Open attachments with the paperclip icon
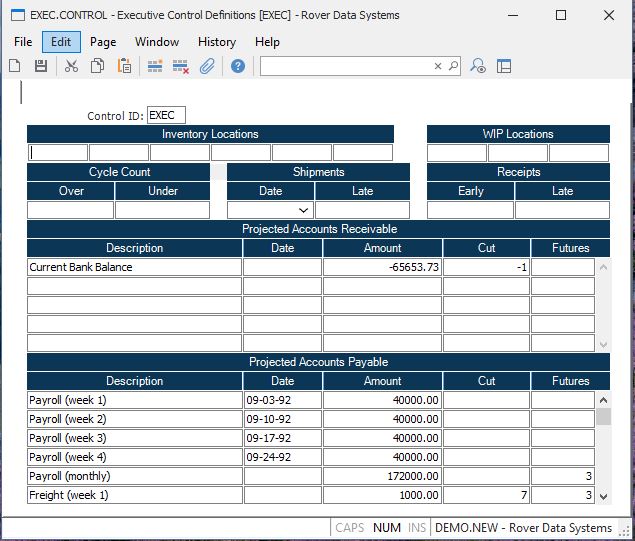 point(207,66)
